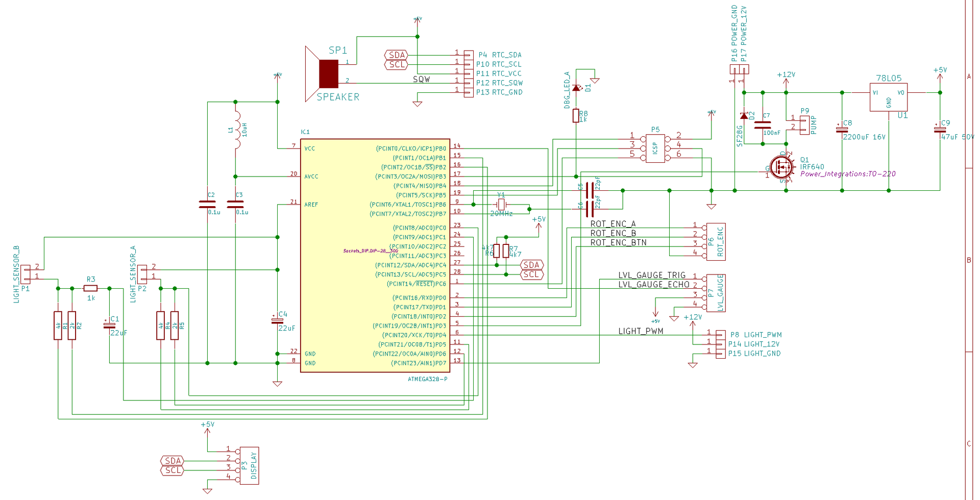Click the R1 4k resistor body
This screenshot has height=500, width=980.
tap(58, 326)
